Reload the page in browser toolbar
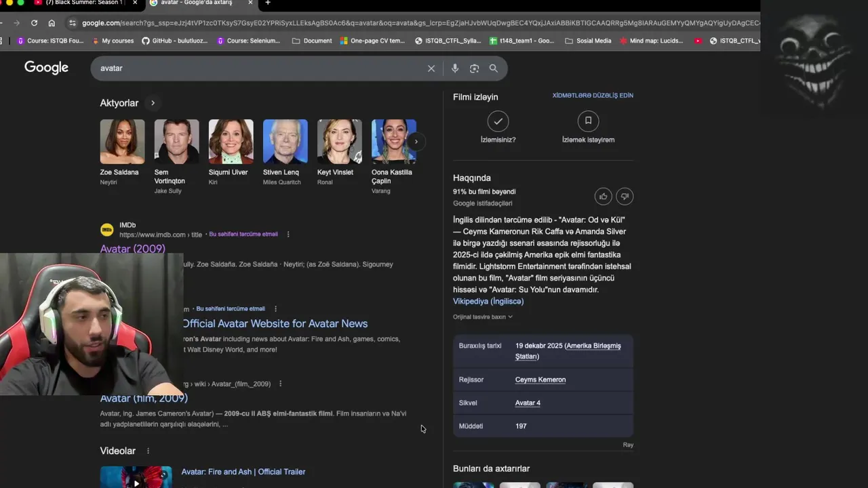 coord(34,22)
